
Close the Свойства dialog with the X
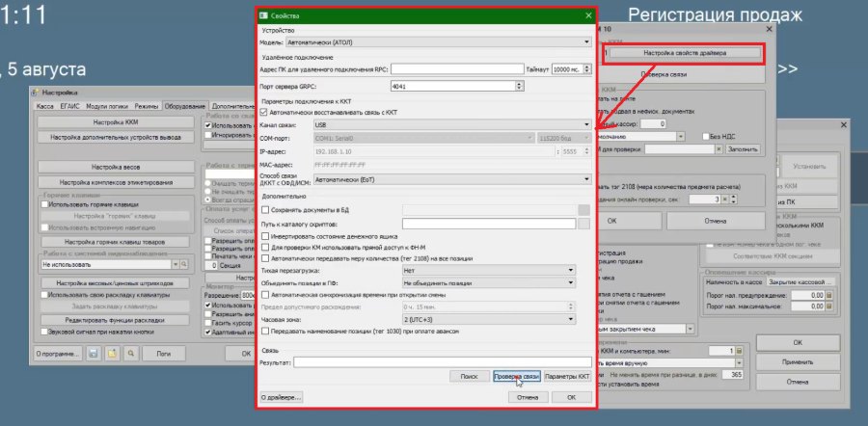click(x=588, y=16)
